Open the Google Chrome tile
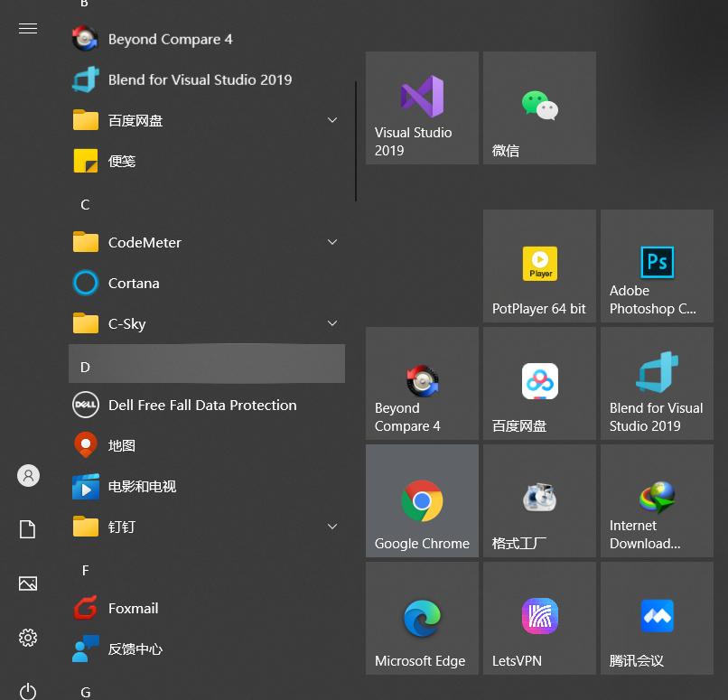 (422, 501)
